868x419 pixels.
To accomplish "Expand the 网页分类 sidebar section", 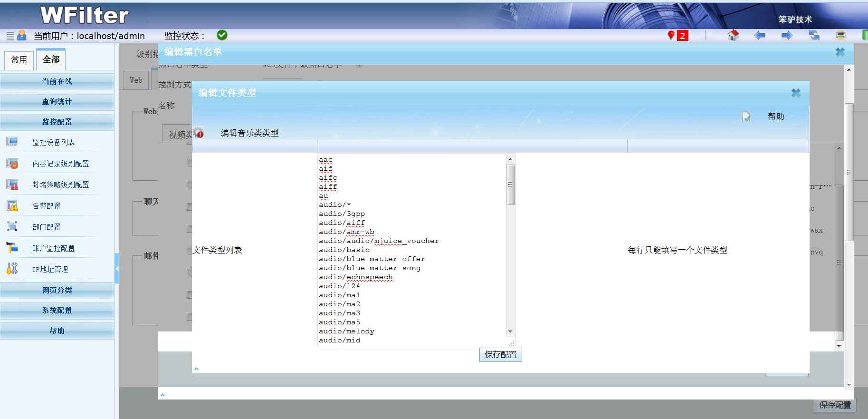I will [57, 290].
